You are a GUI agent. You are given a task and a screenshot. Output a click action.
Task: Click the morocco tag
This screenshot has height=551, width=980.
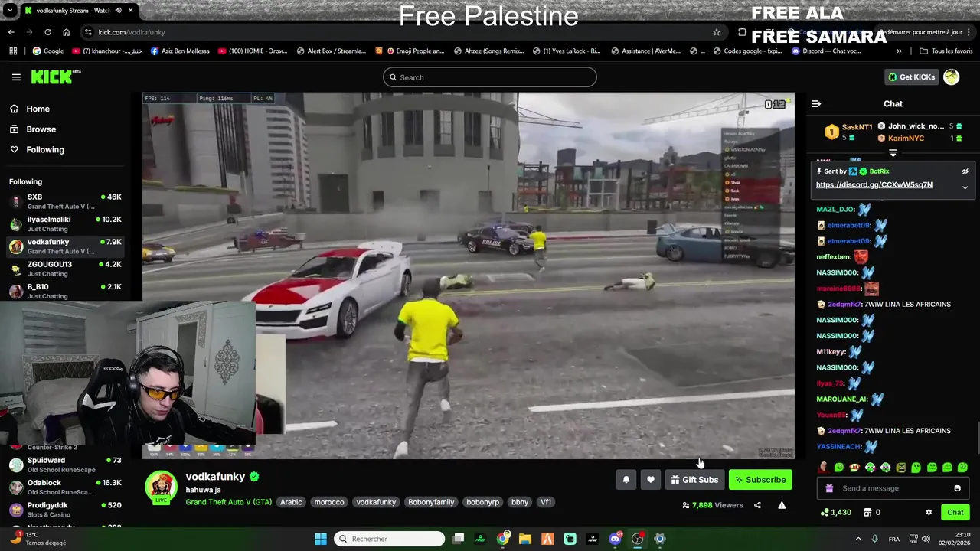(329, 502)
